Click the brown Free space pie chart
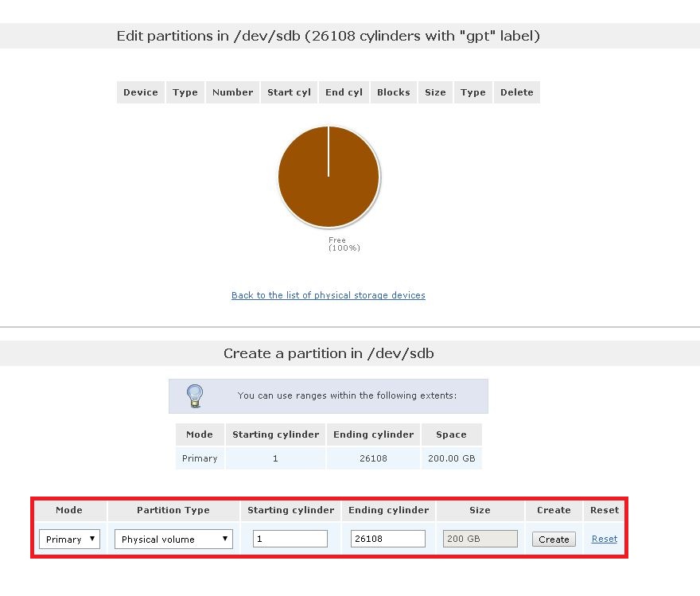The image size is (700, 596). point(329,177)
